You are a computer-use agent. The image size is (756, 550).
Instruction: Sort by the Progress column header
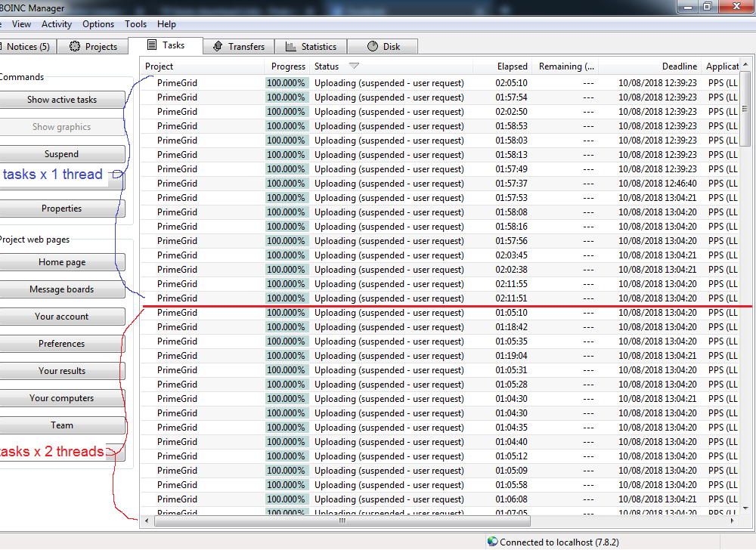tap(288, 66)
